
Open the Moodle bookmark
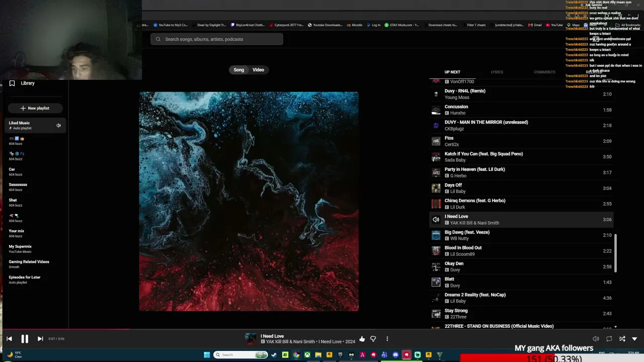354,25
